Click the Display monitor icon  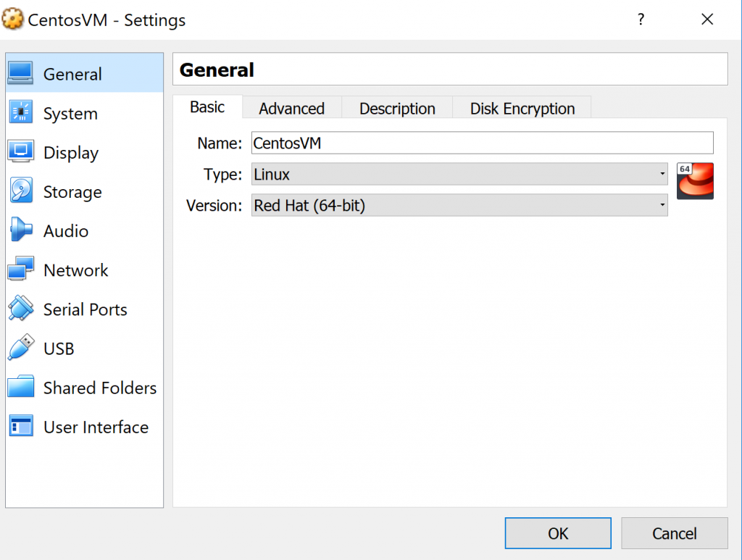click(20, 151)
